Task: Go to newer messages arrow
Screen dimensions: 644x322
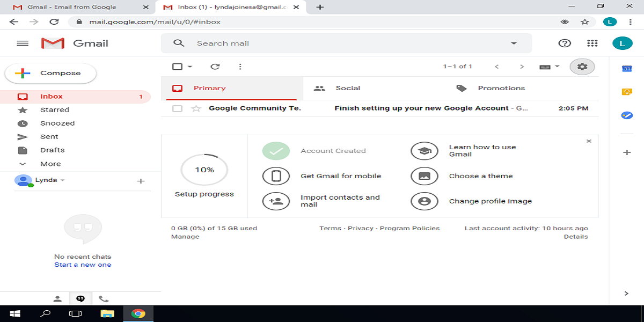Action: [x=497, y=67]
